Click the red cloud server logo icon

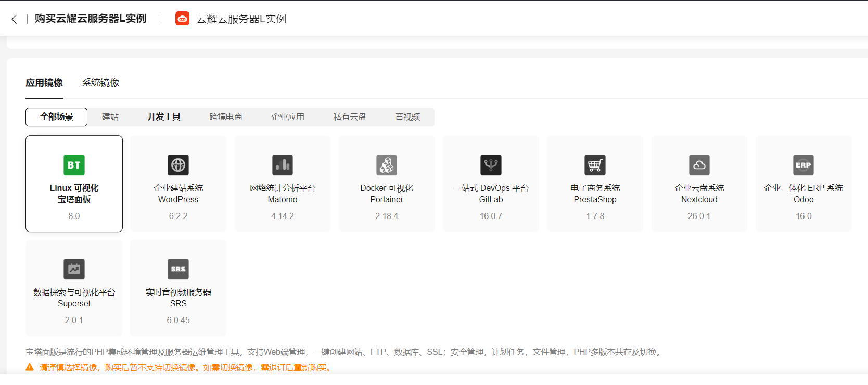182,19
